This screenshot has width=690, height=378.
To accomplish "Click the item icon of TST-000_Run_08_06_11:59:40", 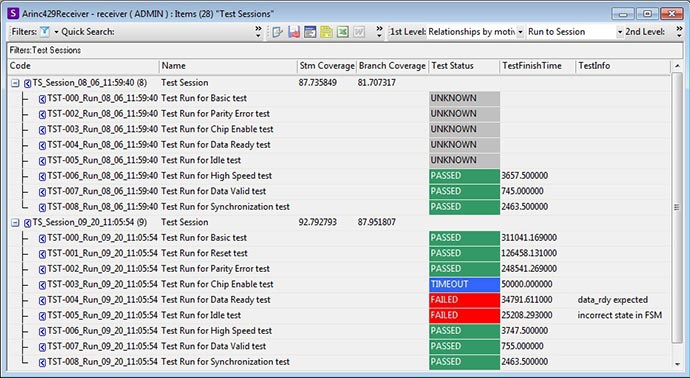I will tap(42, 99).
